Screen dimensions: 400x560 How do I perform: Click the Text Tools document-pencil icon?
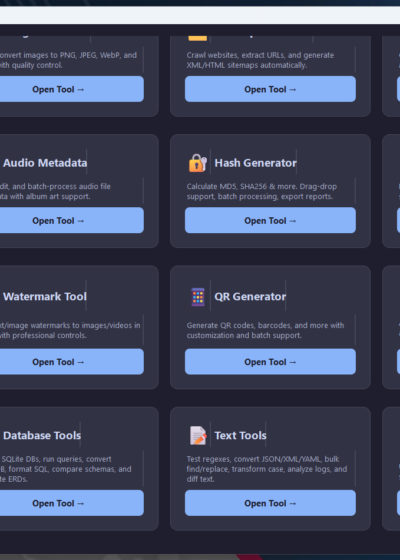point(198,435)
